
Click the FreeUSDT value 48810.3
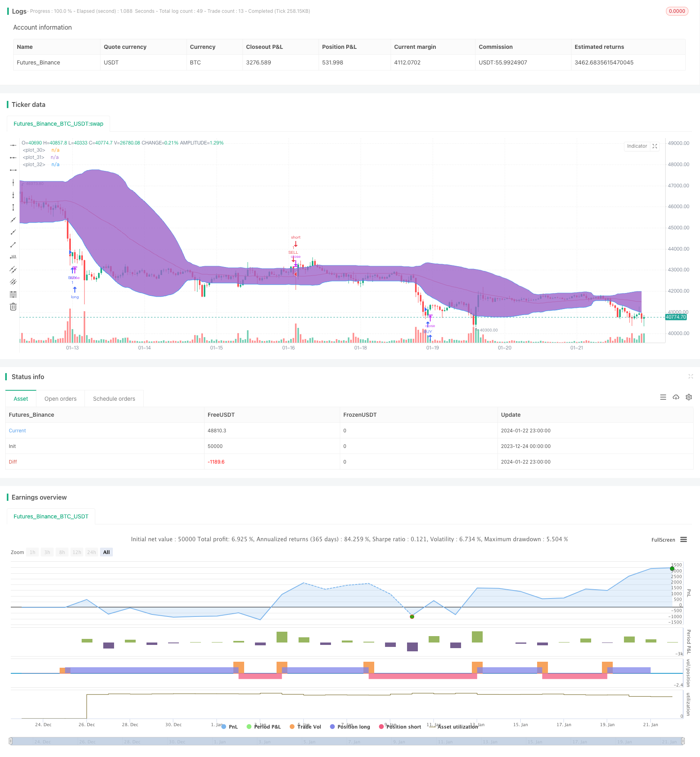217,431
